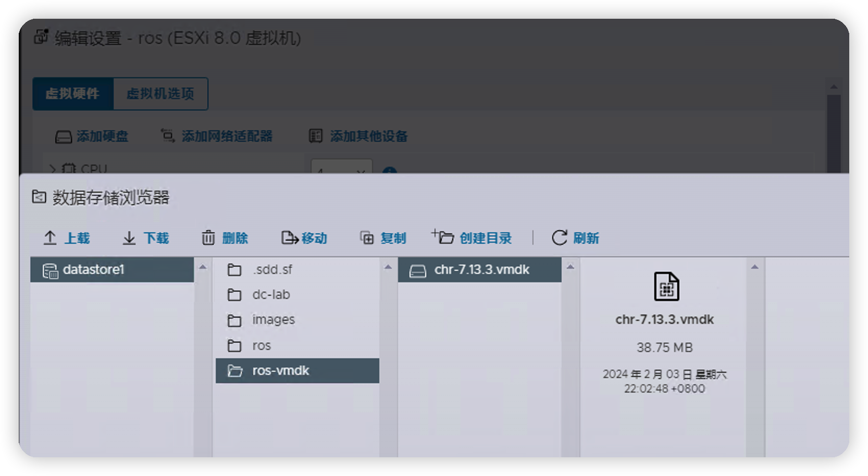Click the add network adapter icon
The width and height of the screenshot is (868, 476).
pyautogui.click(x=167, y=135)
